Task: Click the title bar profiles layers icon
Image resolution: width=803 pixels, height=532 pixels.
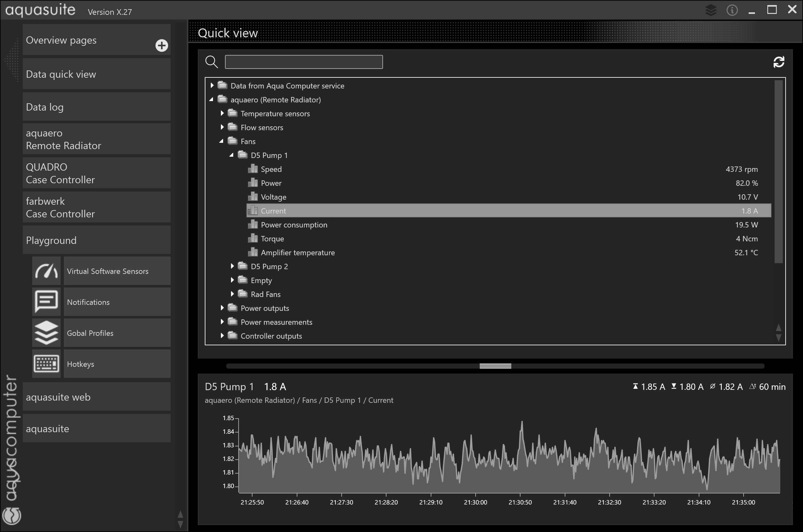Action: tap(711, 10)
